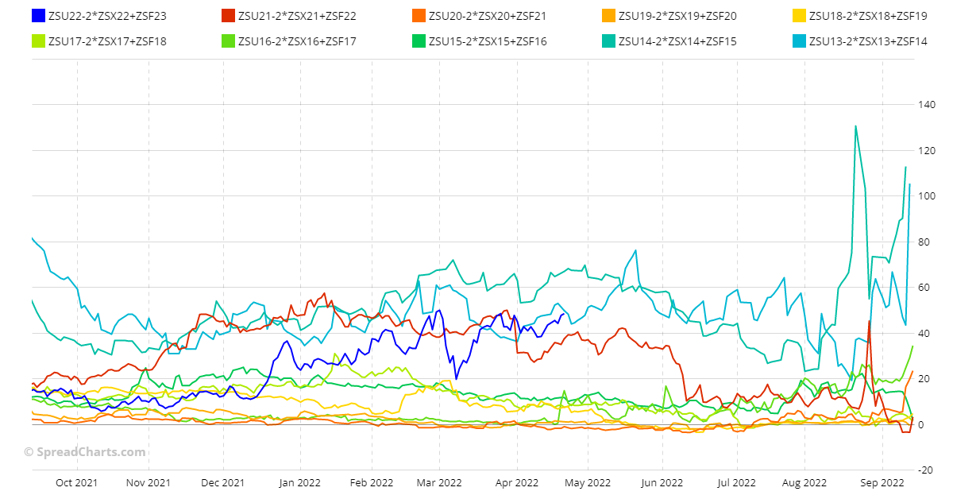This screenshot has width=980, height=499.
Task: Click the teal ZSU14 legend color swatch
Action: 608,41
